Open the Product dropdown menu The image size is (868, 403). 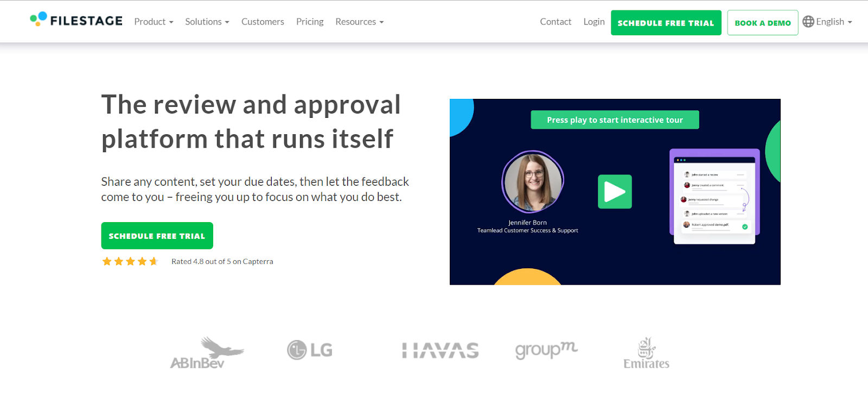click(x=154, y=22)
